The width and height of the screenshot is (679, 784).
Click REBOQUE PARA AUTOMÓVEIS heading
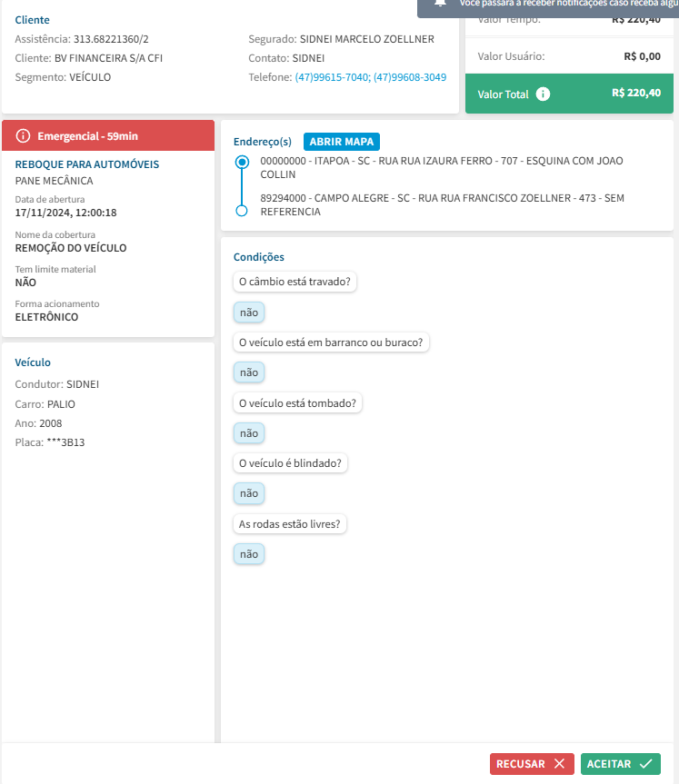[87, 164]
